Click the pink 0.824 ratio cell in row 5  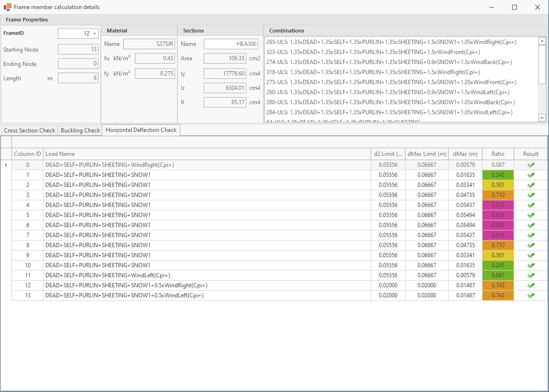pos(497,215)
